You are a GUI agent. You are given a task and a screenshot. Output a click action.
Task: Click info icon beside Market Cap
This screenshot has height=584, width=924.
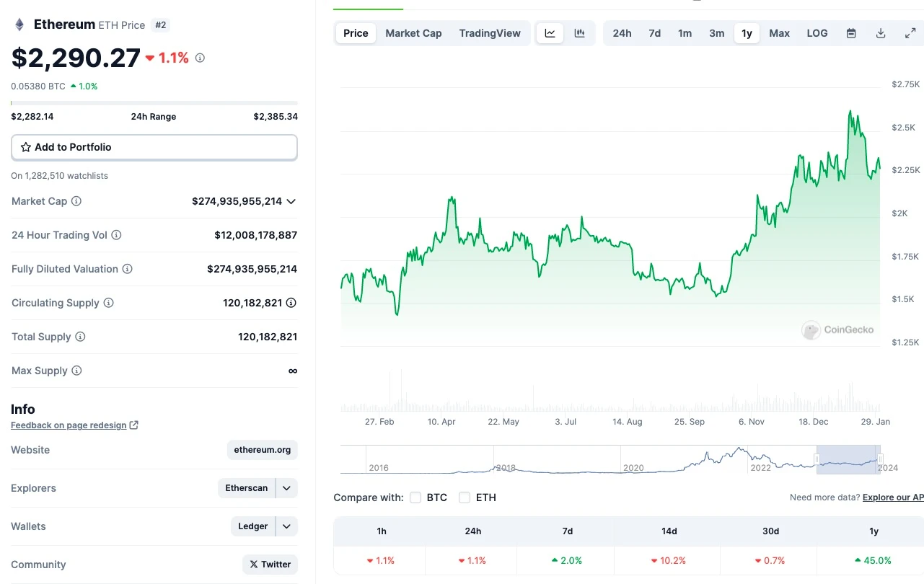(x=76, y=201)
